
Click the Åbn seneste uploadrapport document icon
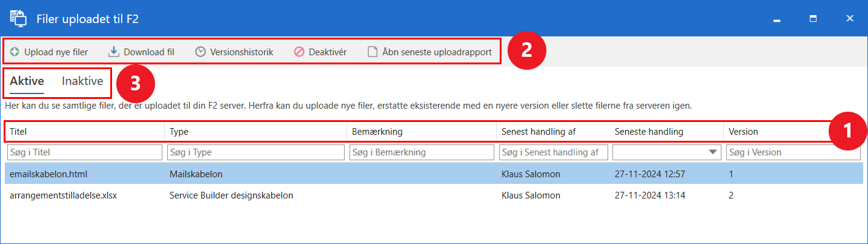pos(373,52)
